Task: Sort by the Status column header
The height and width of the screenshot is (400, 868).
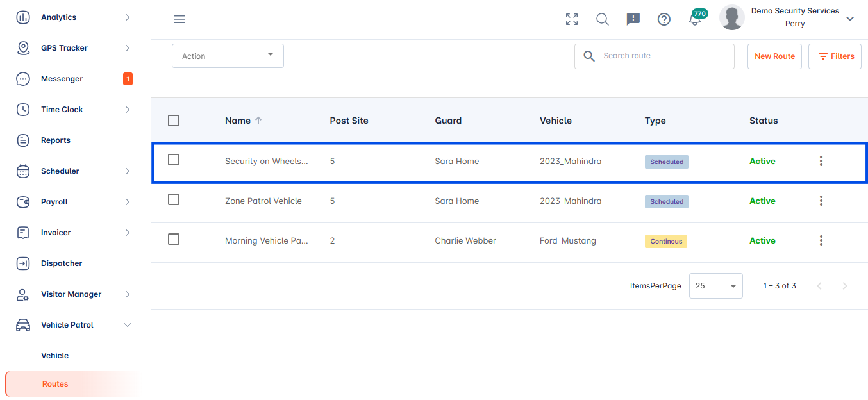Action: pos(764,121)
